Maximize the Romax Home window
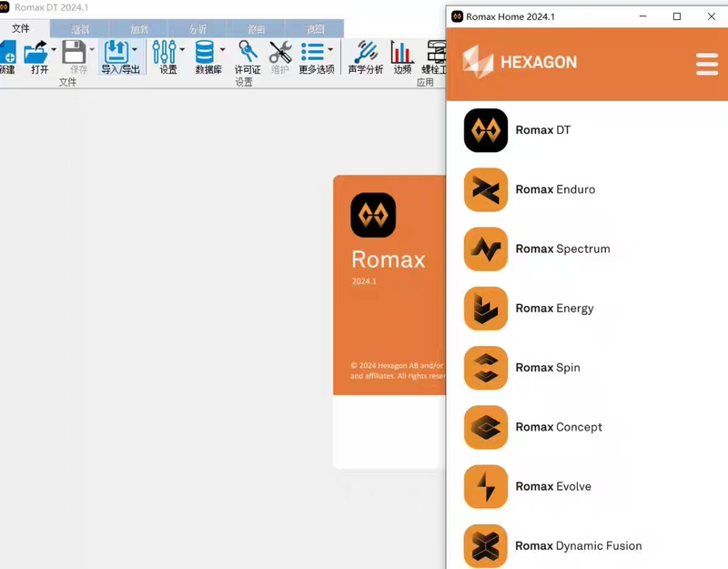The height and width of the screenshot is (569, 728). click(x=677, y=16)
